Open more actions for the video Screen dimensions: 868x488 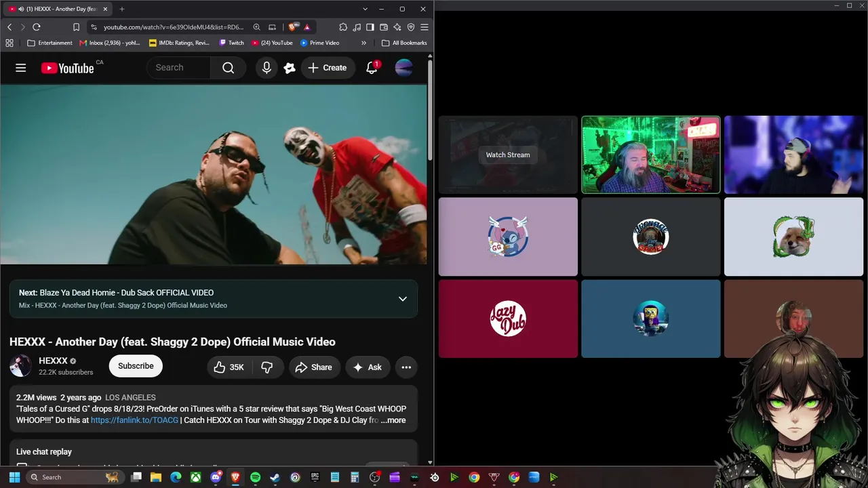[406, 367]
